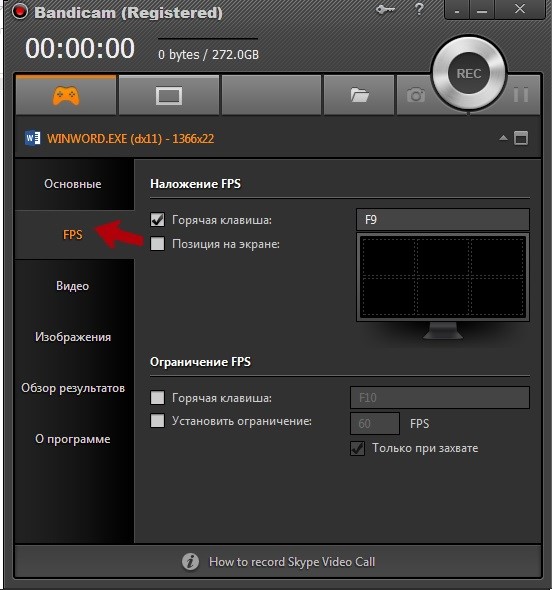Viewport: 552px width, 590px height.
Task: Click the 00:00:00 recording timer
Action: [x=80, y=49]
